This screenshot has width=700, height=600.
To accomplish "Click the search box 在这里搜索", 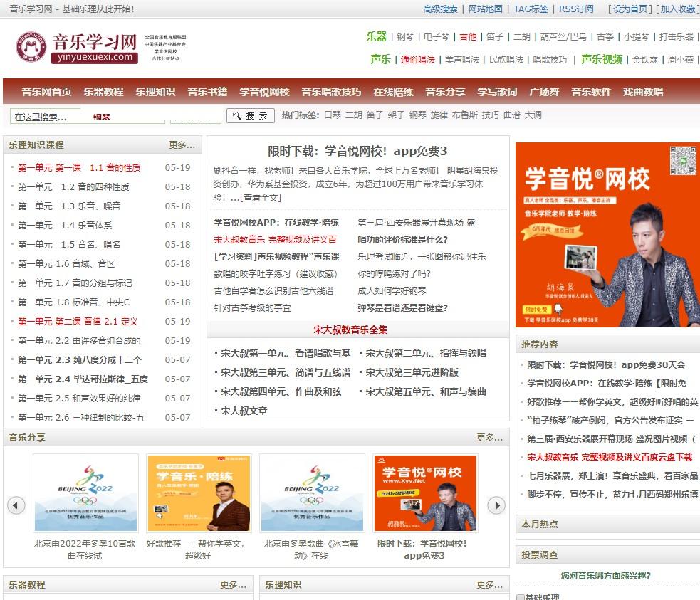I will click(x=50, y=116).
